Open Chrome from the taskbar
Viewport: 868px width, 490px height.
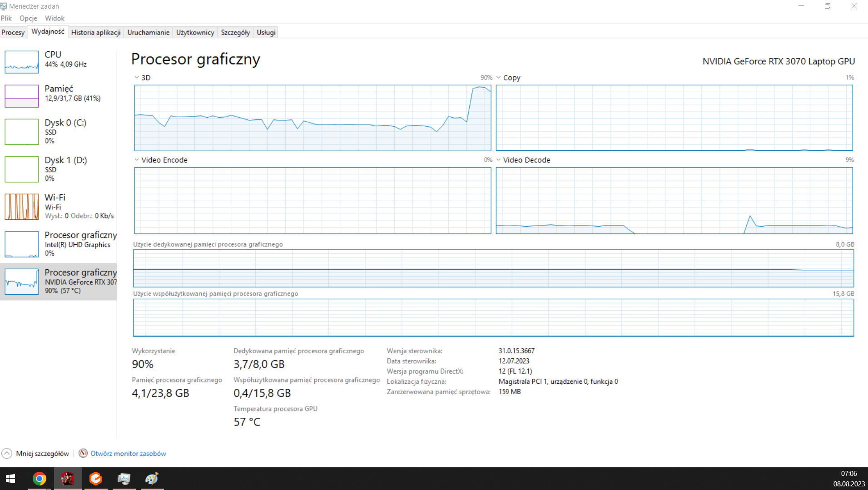[40, 479]
